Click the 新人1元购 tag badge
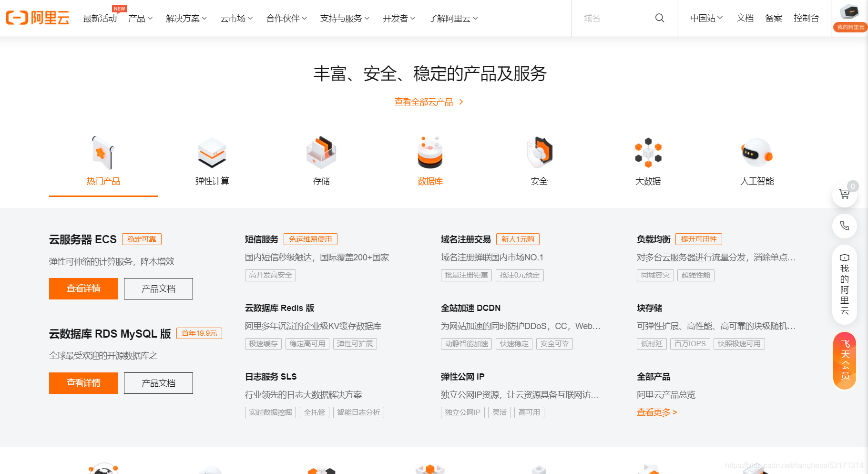 pos(518,239)
